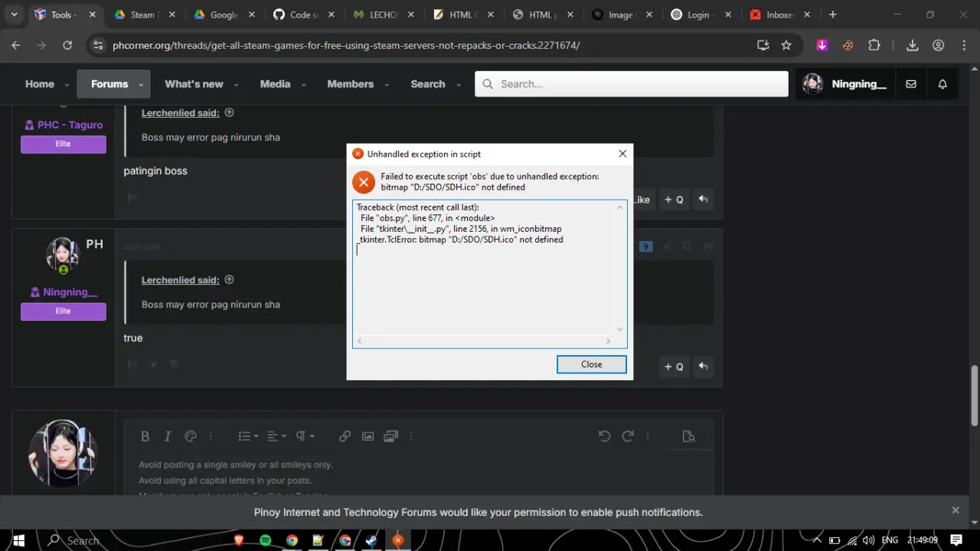Quote PHC - Taguro's post with +Q
The image size is (980, 551).
(x=674, y=199)
